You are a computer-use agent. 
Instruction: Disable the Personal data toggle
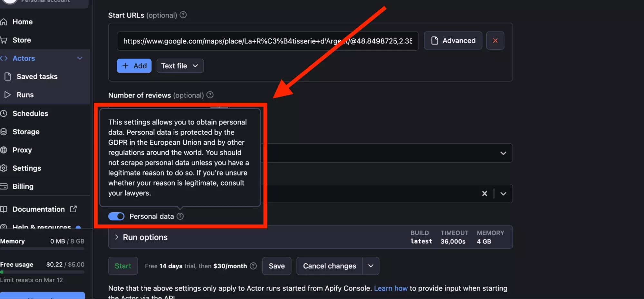[x=116, y=216]
